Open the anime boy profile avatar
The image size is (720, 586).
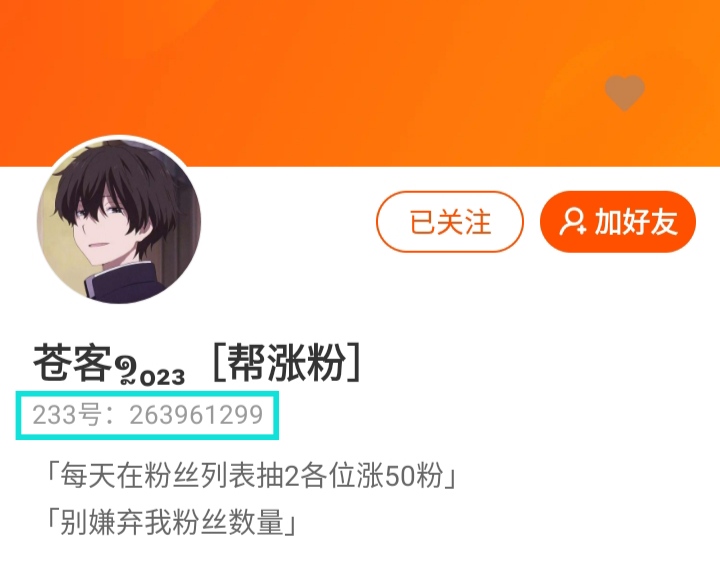coord(119,221)
